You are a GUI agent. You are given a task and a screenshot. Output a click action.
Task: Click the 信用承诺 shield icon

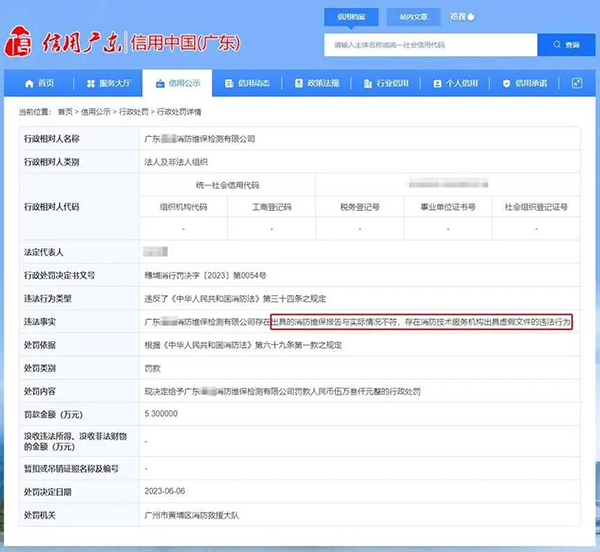506,83
